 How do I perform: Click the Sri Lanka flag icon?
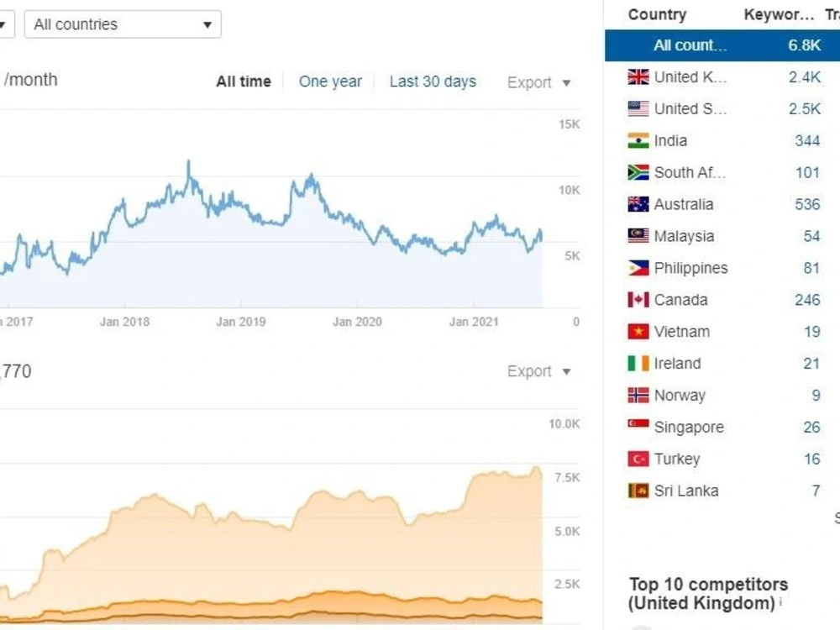(638, 491)
